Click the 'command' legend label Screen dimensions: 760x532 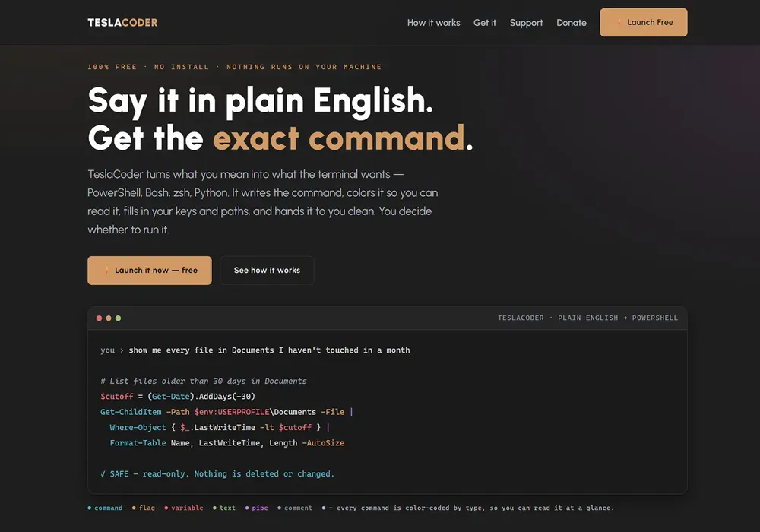coord(108,508)
